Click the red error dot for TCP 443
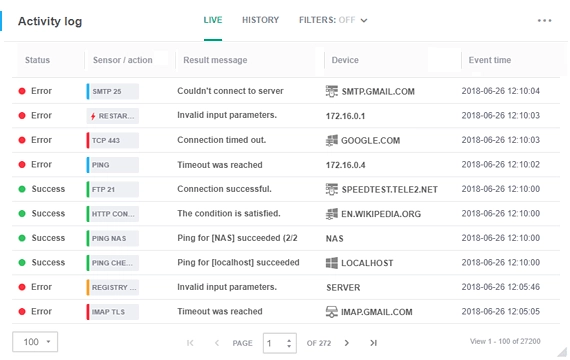The image size is (570, 360). [x=22, y=140]
